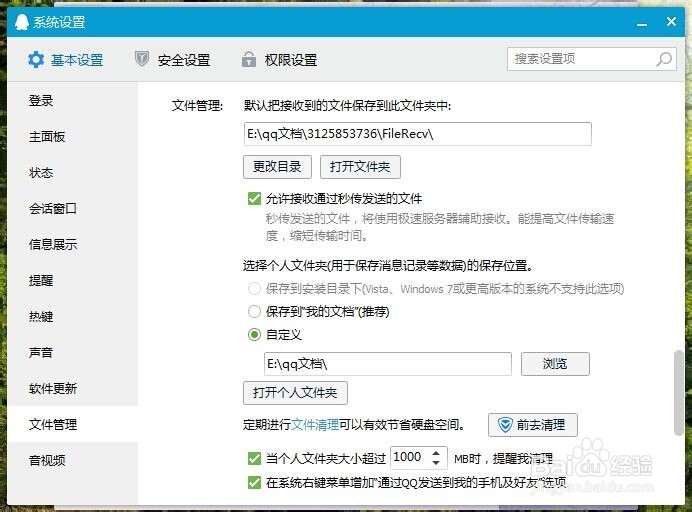692x512 pixels.
Task: Switch to the 安全设置 tab
Action: coord(173,60)
